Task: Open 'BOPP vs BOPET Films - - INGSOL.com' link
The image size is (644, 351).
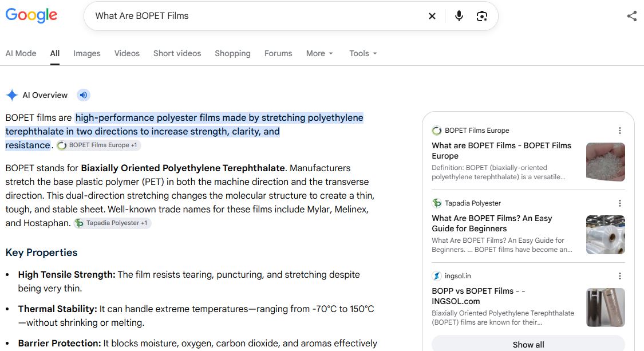Action: click(x=479, y=297)
